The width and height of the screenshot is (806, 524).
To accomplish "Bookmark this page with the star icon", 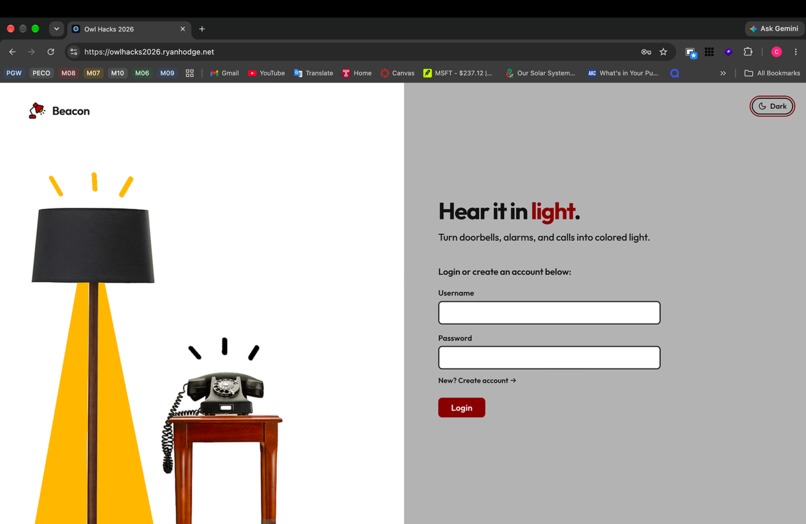I will [x=663, y=52].
